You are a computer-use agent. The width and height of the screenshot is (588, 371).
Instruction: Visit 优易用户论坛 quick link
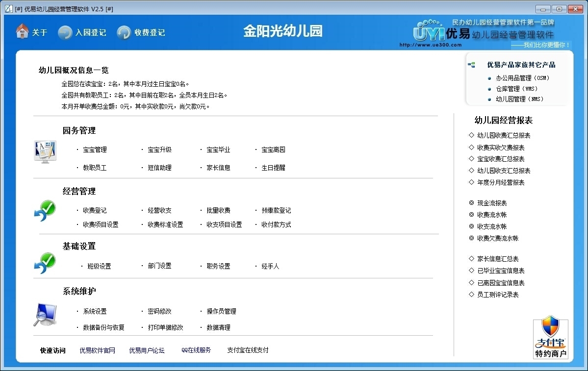tap(147, 350)
